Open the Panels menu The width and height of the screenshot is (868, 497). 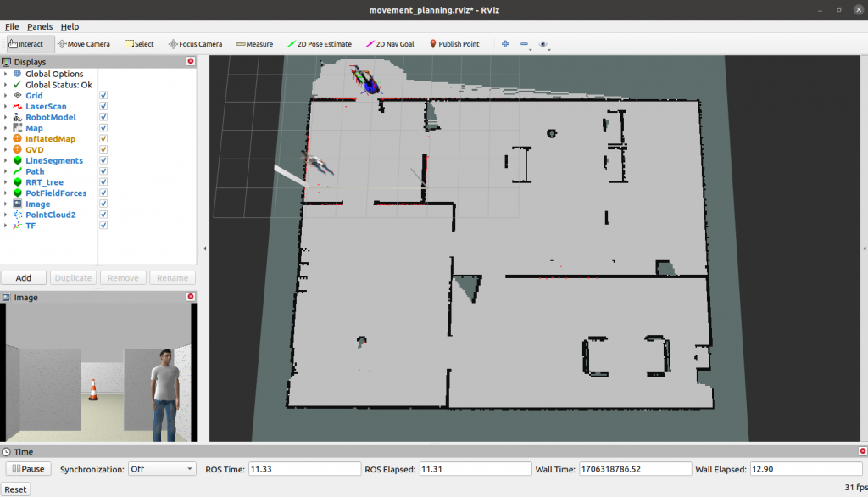click(x=40, y=26)
